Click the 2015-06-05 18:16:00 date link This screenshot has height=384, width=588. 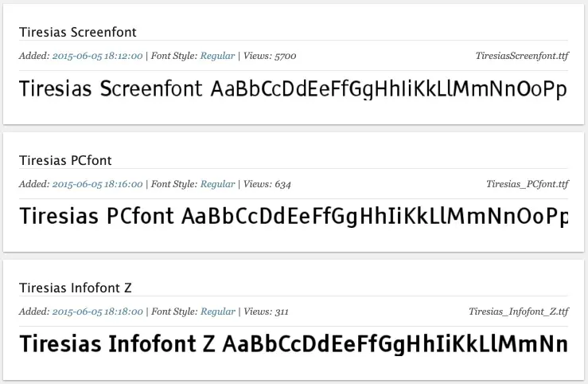pyautogui.click(x=97, y=184)
